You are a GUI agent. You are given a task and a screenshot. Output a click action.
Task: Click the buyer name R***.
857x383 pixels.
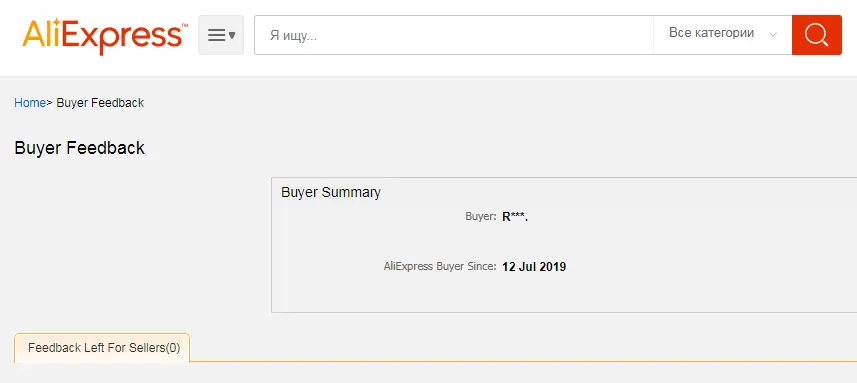(x=515, y=216)
